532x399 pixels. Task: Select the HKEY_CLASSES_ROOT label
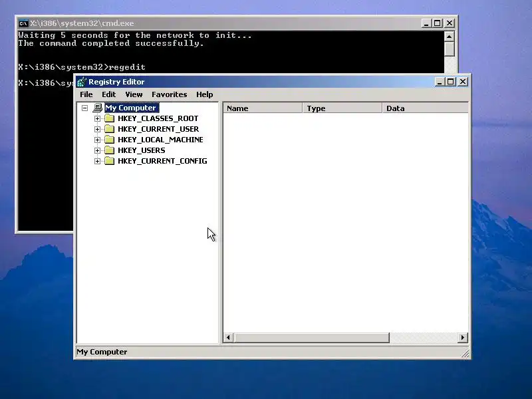158,118
